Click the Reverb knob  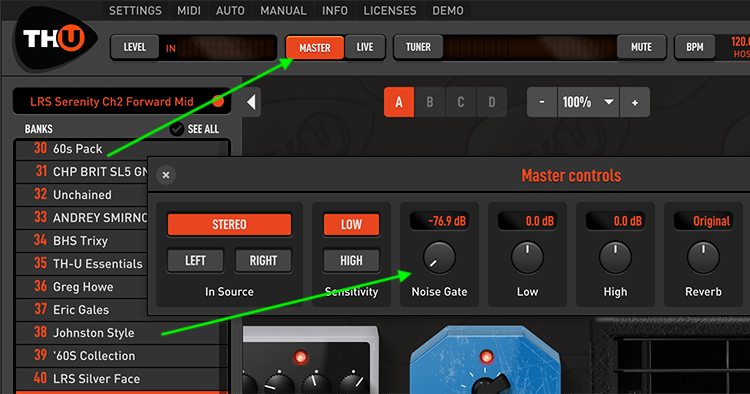pos(703,258)
